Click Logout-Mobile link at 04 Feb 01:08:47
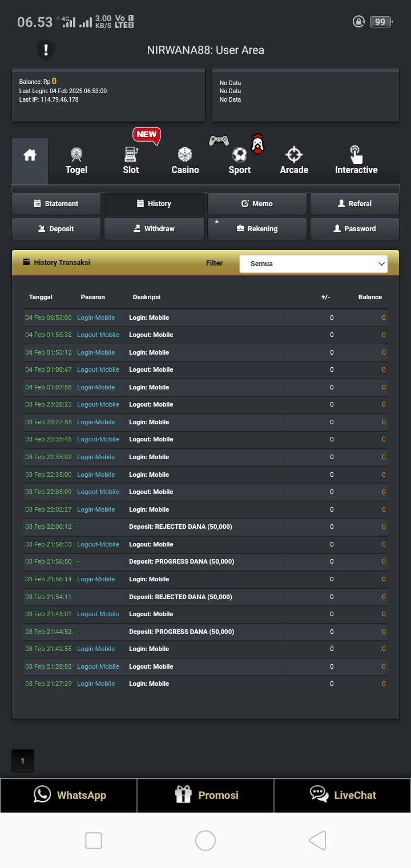 [x=98, y=370]
